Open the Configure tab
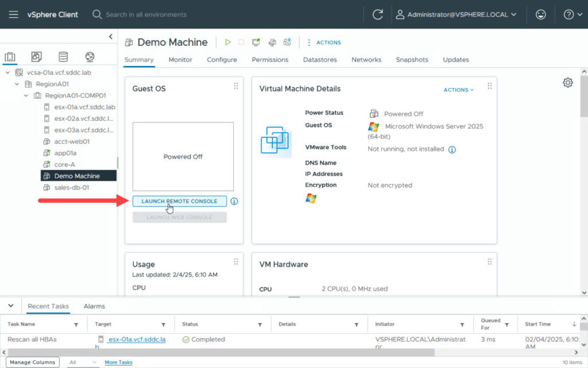The width and height of the screenshot is (588, 368). [x=222, y=60]
